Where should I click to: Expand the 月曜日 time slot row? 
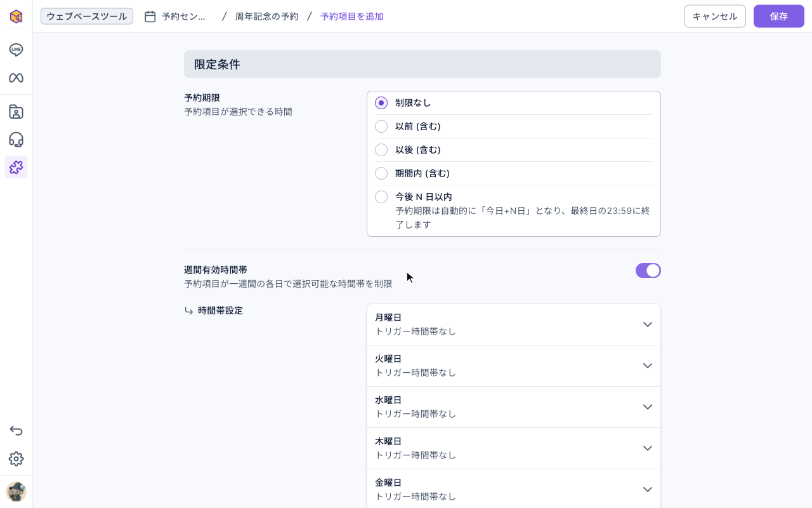click(514, 324)
